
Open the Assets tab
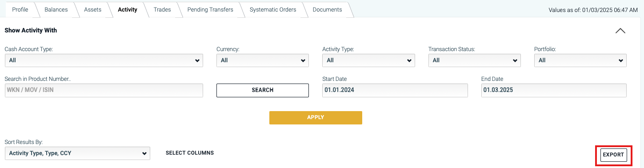coord(92,9)
